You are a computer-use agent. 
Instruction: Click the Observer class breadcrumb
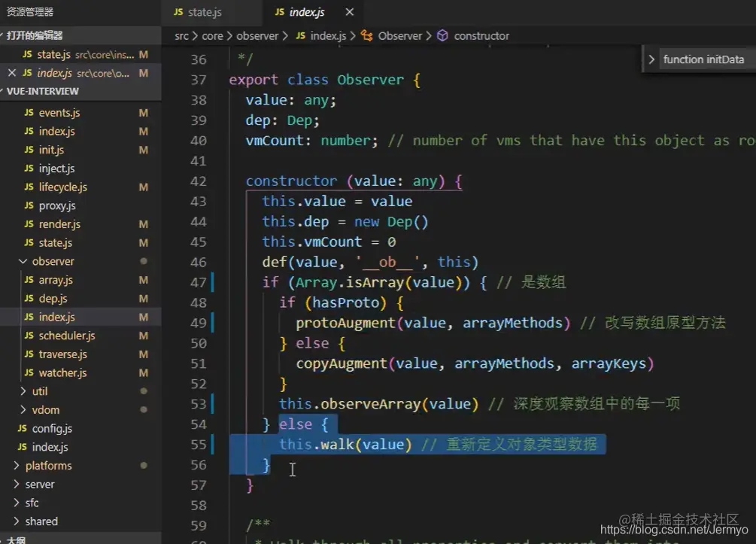[x=399, y=35]
